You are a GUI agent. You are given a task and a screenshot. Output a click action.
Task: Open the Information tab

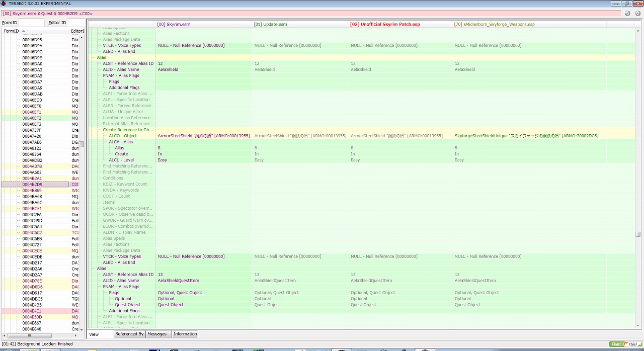tap(185, 334)
